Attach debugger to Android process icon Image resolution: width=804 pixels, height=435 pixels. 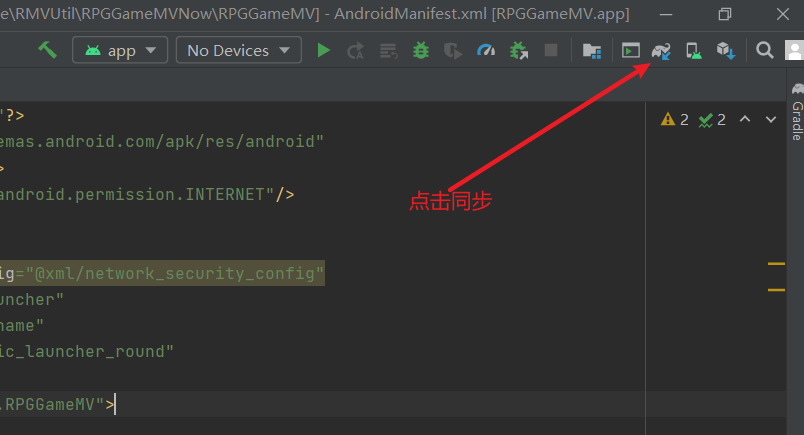pyautogui.click(x=519, y=51)
